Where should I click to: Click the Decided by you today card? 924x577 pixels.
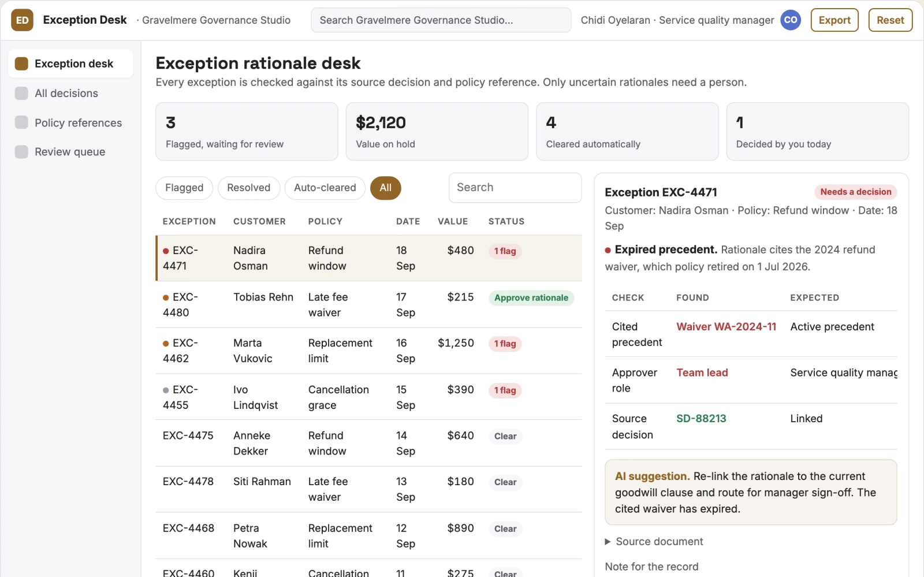pos(817,132)
